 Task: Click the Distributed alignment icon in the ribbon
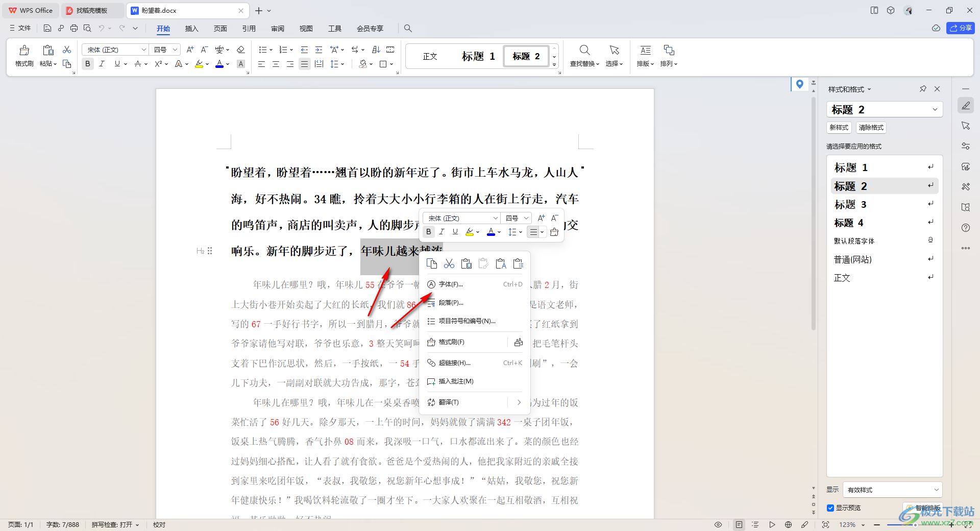(319, 64)
